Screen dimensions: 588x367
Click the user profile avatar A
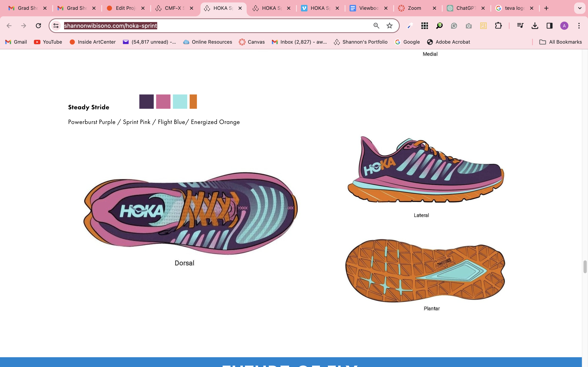[x=564, y=26]
